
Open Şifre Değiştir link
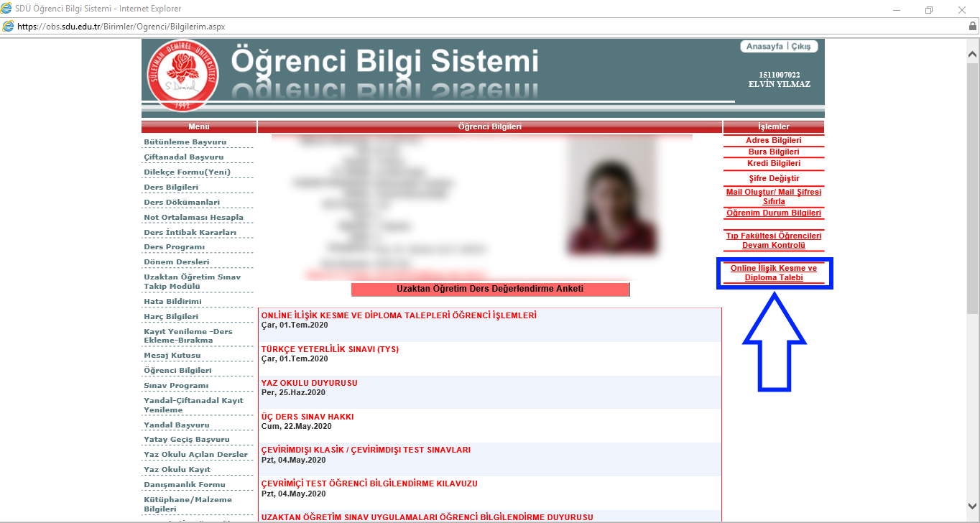(x=774, y=178)
